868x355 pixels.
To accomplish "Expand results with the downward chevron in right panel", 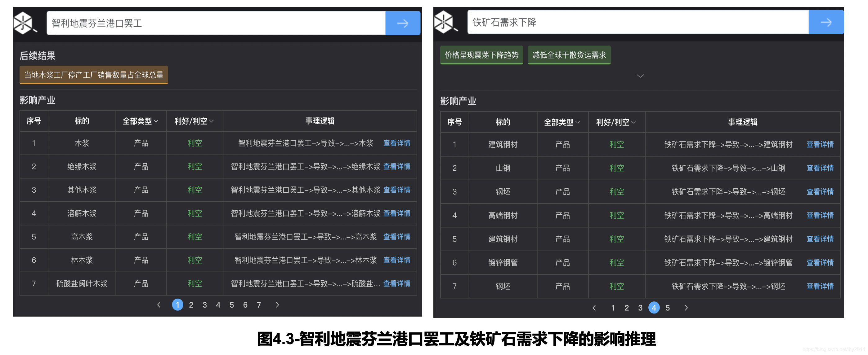I will [640, 76].
